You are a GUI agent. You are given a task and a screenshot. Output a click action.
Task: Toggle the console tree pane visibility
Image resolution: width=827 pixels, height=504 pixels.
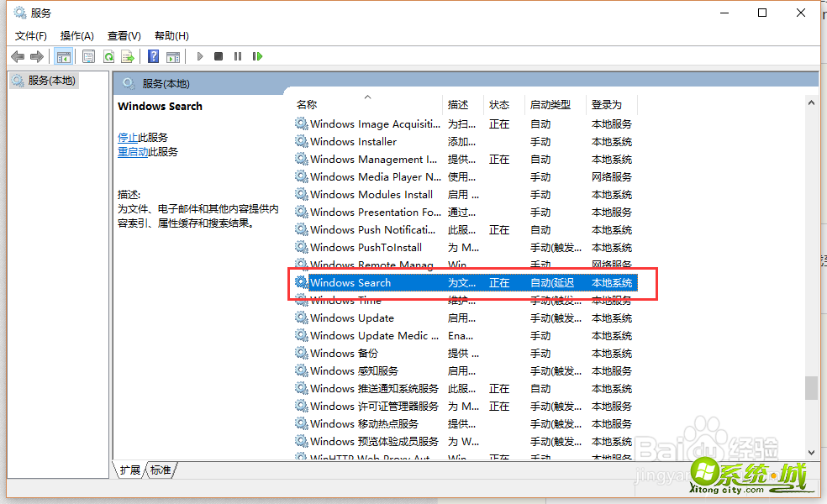pyautogui.click(x=64, y=55)
